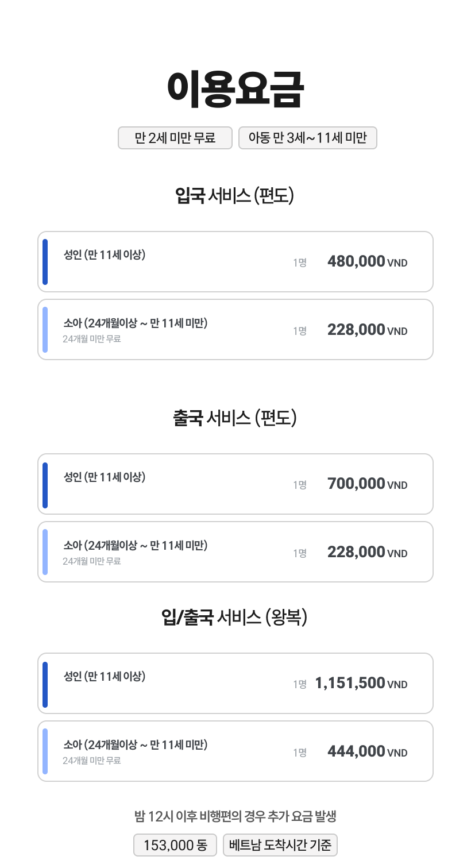Select the 700,000 VND adult departure price
Image resolution: width=471 pixels, height=868 pixels.
pyautogui.click(x=367, y=484)
